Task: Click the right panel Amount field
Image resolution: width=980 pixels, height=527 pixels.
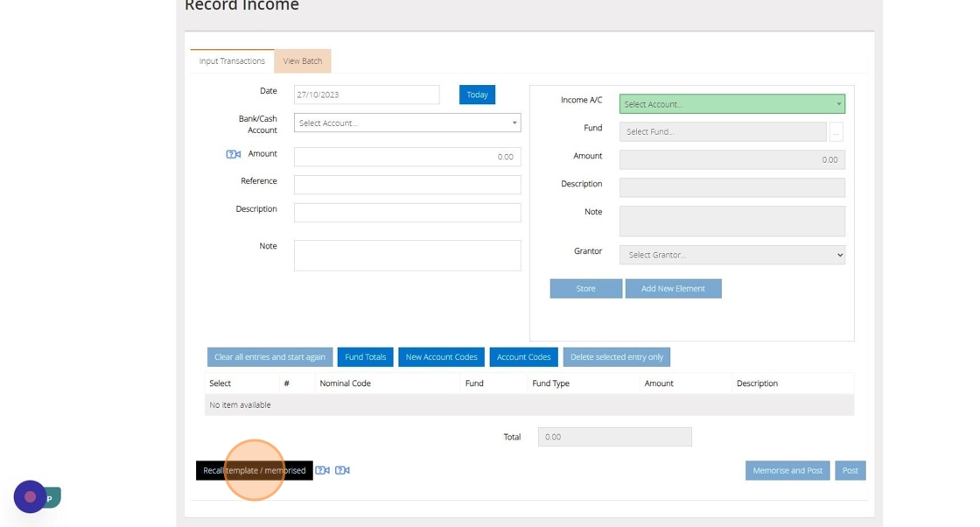Action: click(731, 159)
